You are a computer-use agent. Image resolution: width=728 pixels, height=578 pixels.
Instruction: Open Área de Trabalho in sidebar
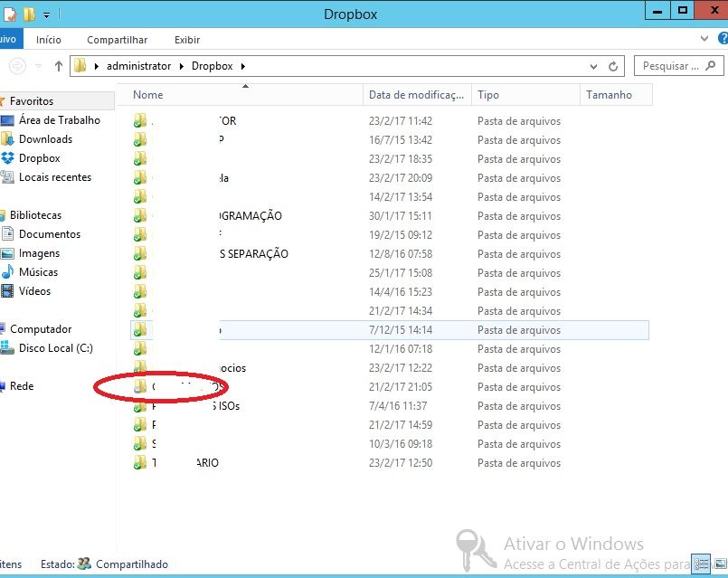59,120
